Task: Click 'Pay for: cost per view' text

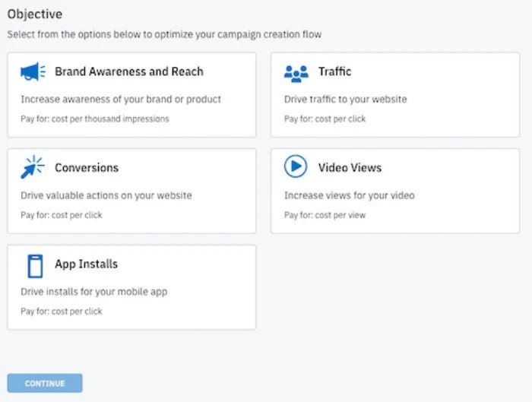Action: [325, 215]
